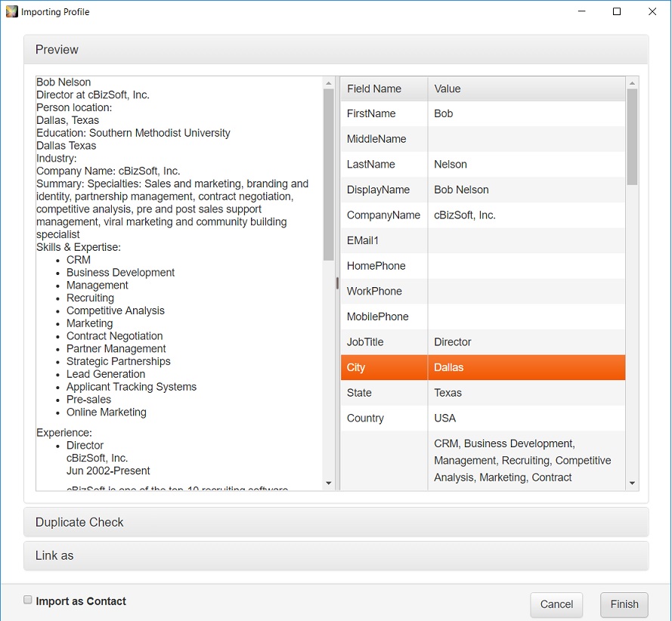Select the FirstName row

coord(483,113)
